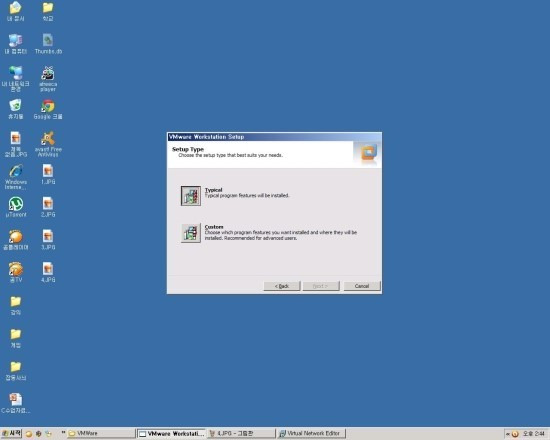Switch to VMware Workstation taskbar button
Image resolution: width=550 pixels, height=440 pixels.
(x=171, y=434)
